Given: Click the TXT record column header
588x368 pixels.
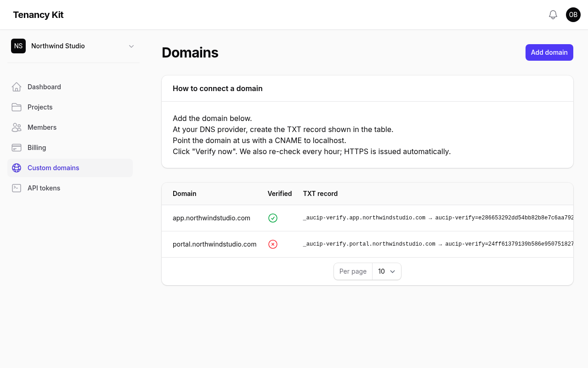Looking at the screenshot, I should (320, 194).
